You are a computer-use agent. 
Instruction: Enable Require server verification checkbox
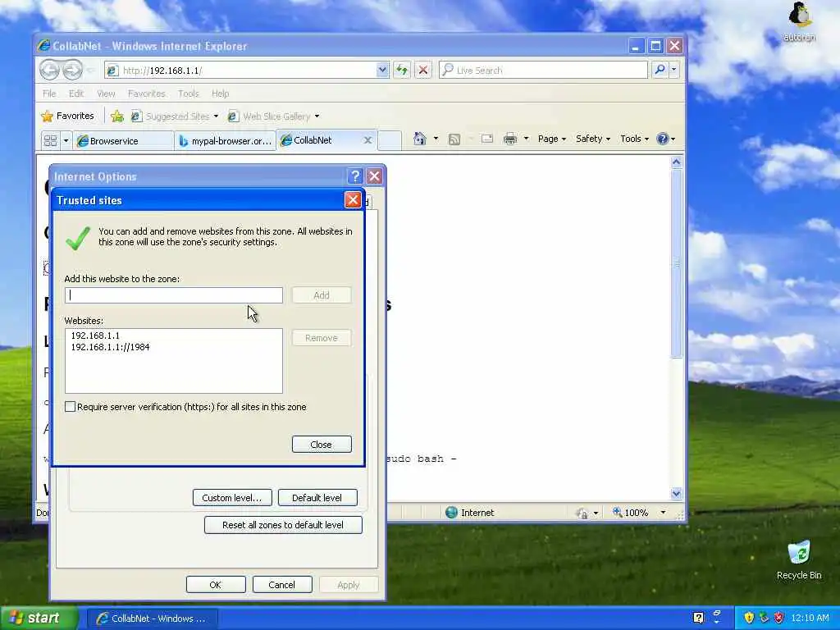point(71,407)
